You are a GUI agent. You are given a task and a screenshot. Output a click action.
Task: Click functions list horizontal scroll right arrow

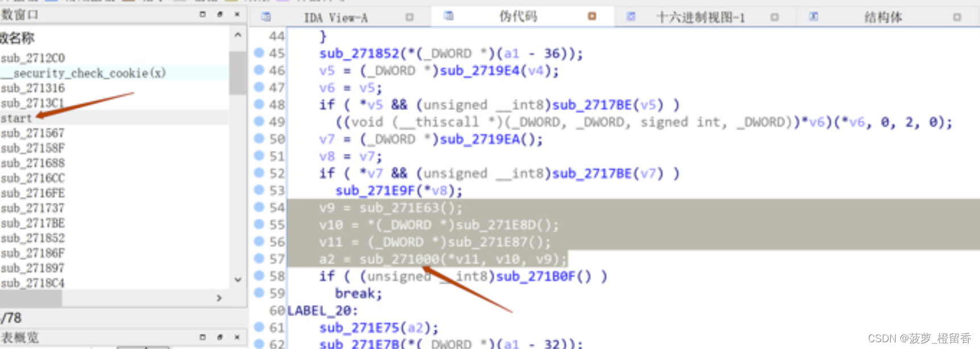click(219, 298)
